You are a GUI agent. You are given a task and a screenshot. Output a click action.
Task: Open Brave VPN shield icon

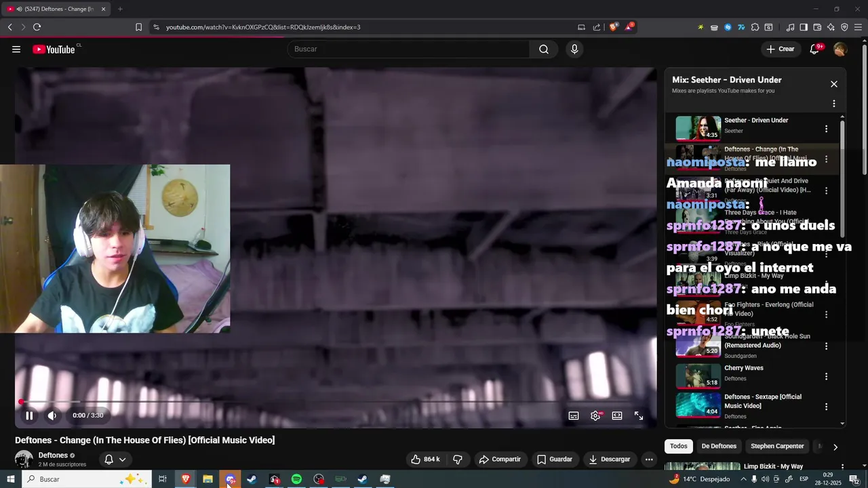click(844, 27)
